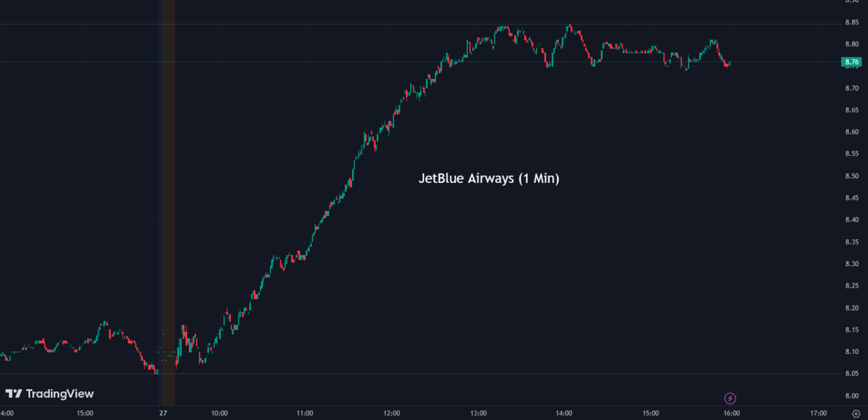868x420 pixels.
Task: Click the 14:00 time axis label
Action: coord(564,413)
